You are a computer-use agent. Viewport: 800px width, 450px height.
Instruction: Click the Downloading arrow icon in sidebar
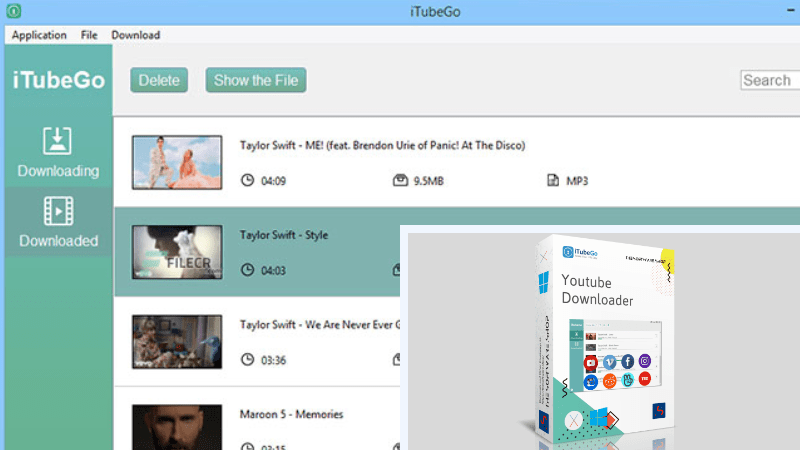[57, 140]
